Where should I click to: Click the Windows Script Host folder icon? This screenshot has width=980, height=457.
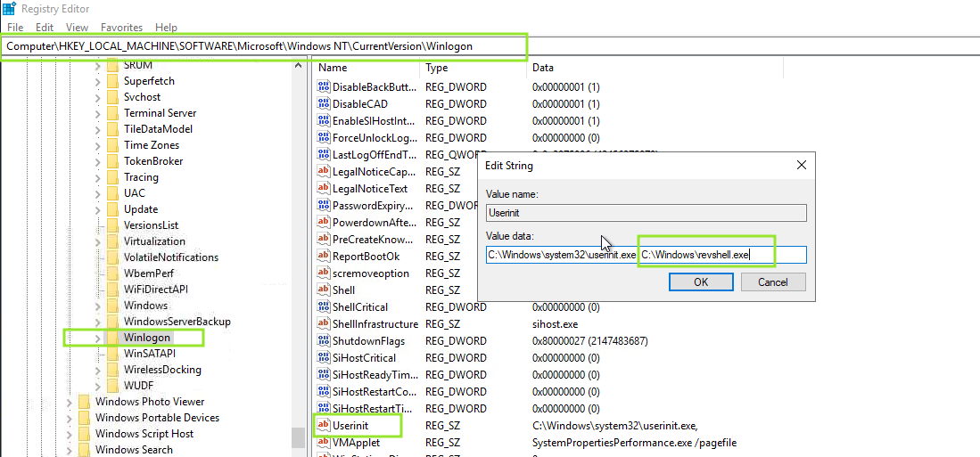84,434
